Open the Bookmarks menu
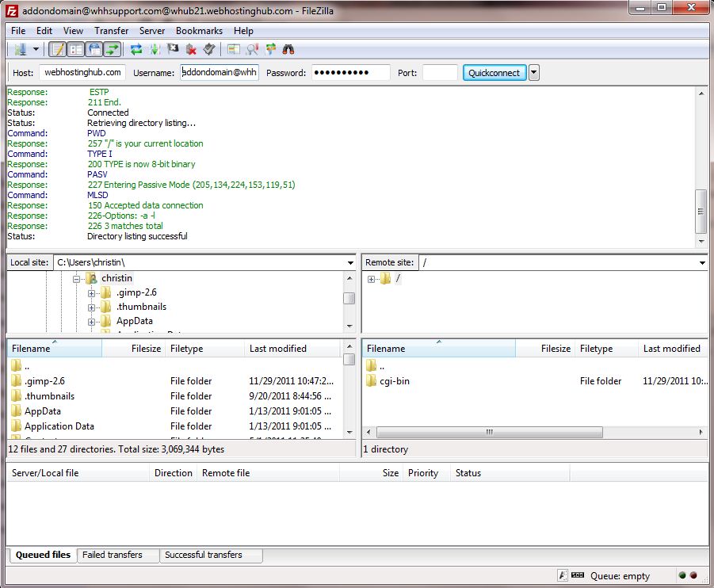 point(199,31)
